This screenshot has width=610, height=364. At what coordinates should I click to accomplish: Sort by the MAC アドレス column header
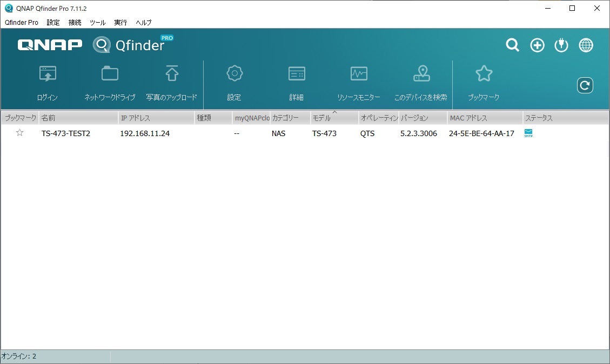pos(485,118)
